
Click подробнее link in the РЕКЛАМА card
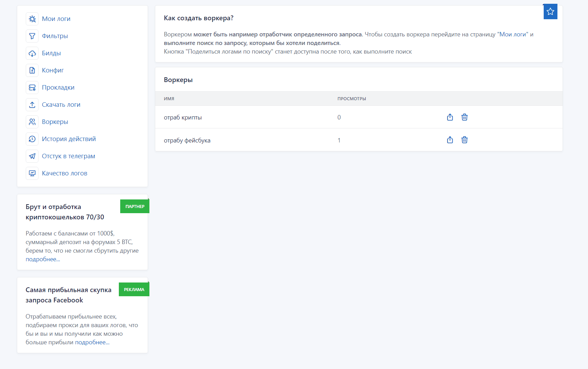pyautogui.click(x=92, y=343)
